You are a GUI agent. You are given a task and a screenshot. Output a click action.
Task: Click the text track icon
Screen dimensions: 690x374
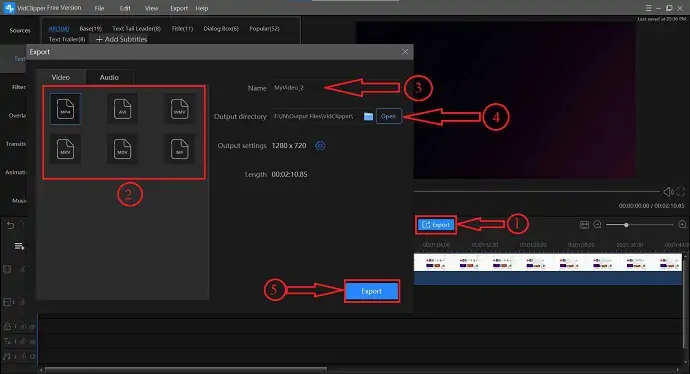pos(7,341)
